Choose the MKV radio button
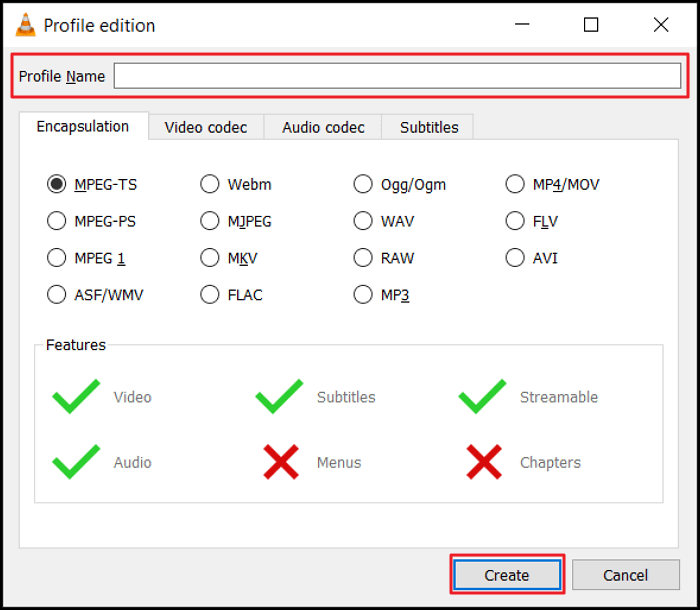The image size is (700, 610). [210, 258]
